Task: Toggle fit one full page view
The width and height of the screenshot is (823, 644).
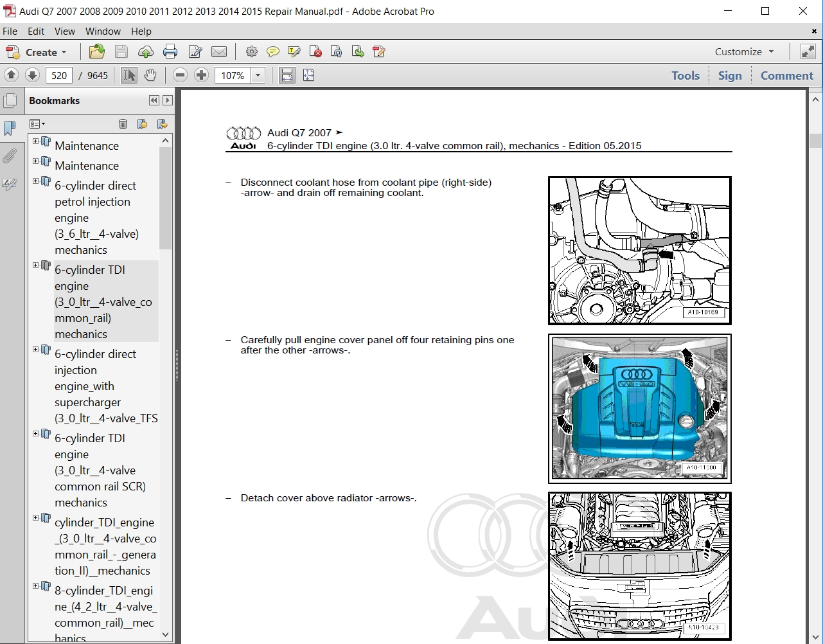Action: click(x=308, y=75)
